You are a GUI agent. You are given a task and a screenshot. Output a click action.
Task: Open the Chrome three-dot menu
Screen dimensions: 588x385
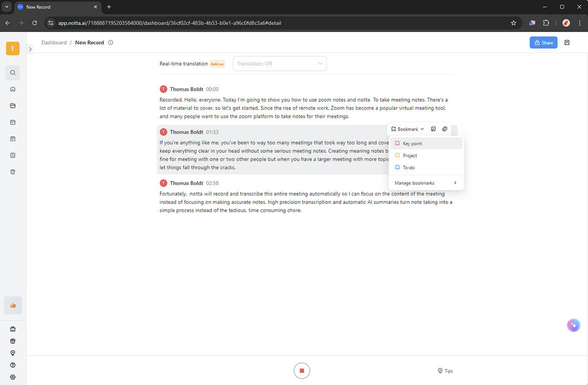pyautogui.click(x=580, y=23)
